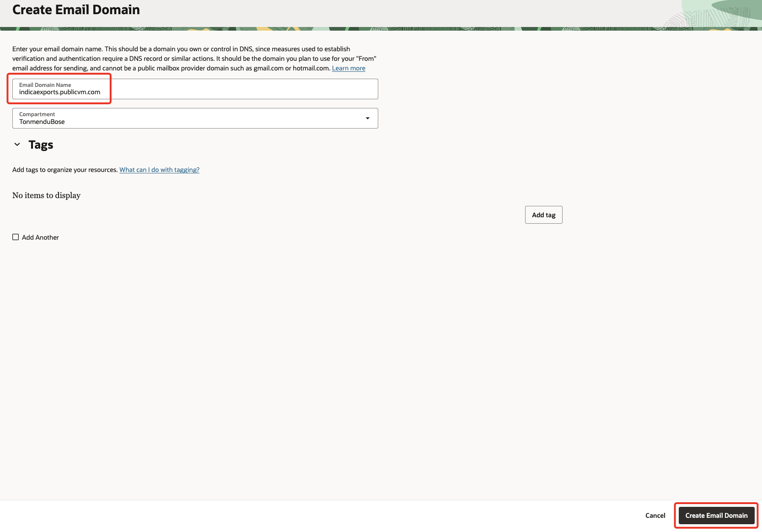
Task: Focus the Compartment field
Action: pyautogui.click(x=195, y=118)
